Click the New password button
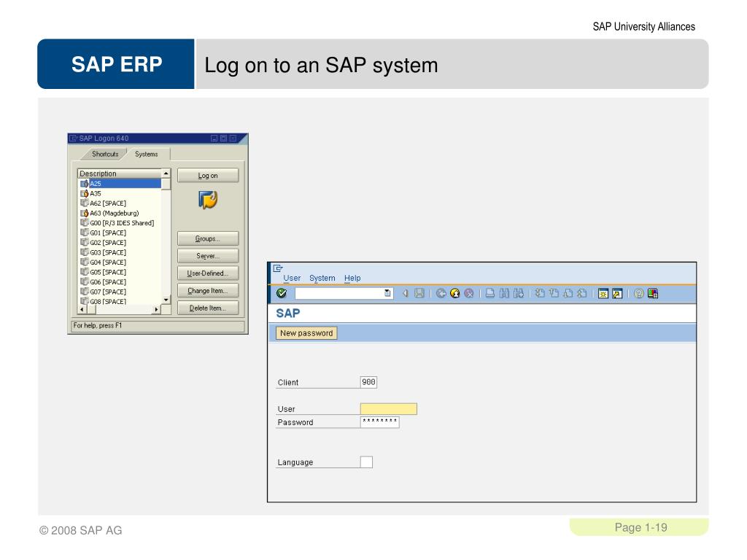 click(306, 332)
